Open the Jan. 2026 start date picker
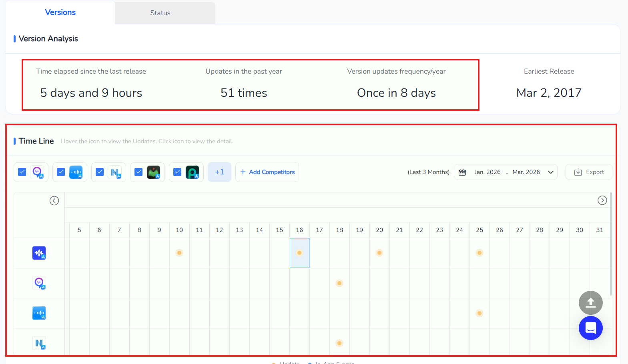Screen dimensions: 628x364 point(487,172)
